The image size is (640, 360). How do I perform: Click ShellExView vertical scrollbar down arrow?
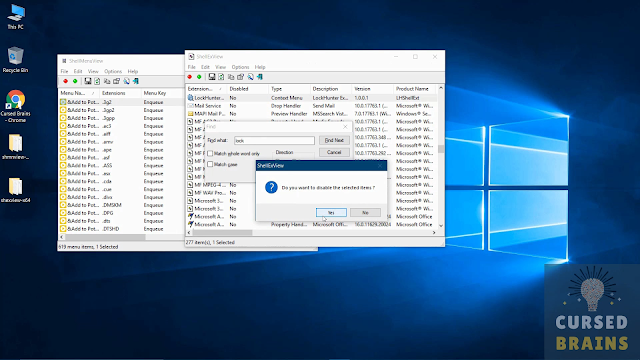441,225
